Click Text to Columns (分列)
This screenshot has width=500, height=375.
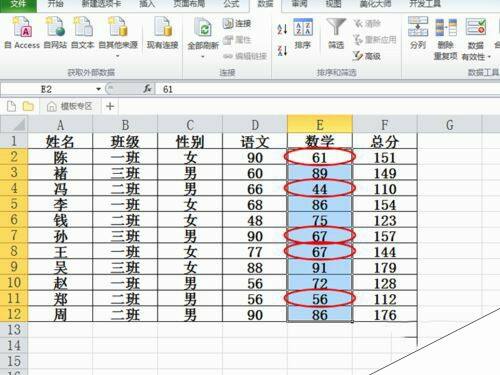point(418,33)
